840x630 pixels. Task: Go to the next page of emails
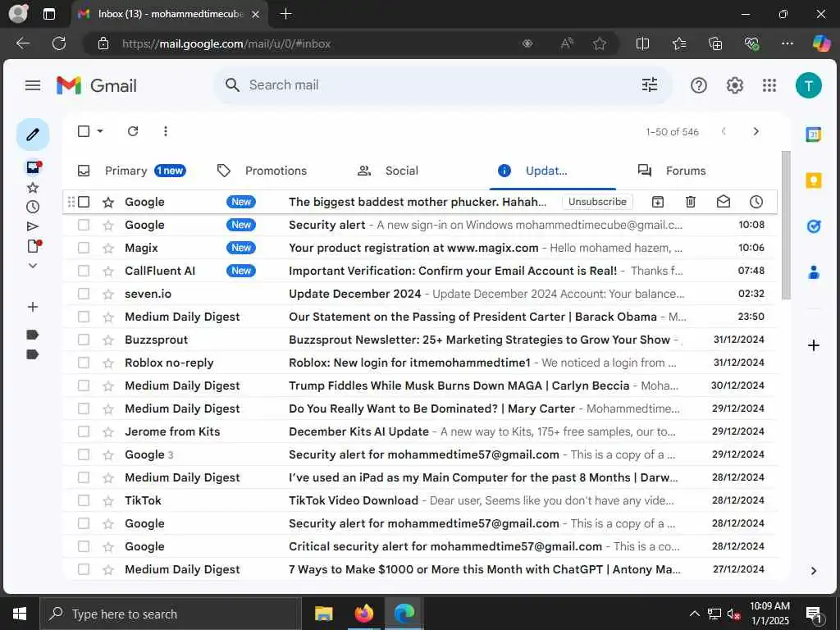(x=756, y=131)
